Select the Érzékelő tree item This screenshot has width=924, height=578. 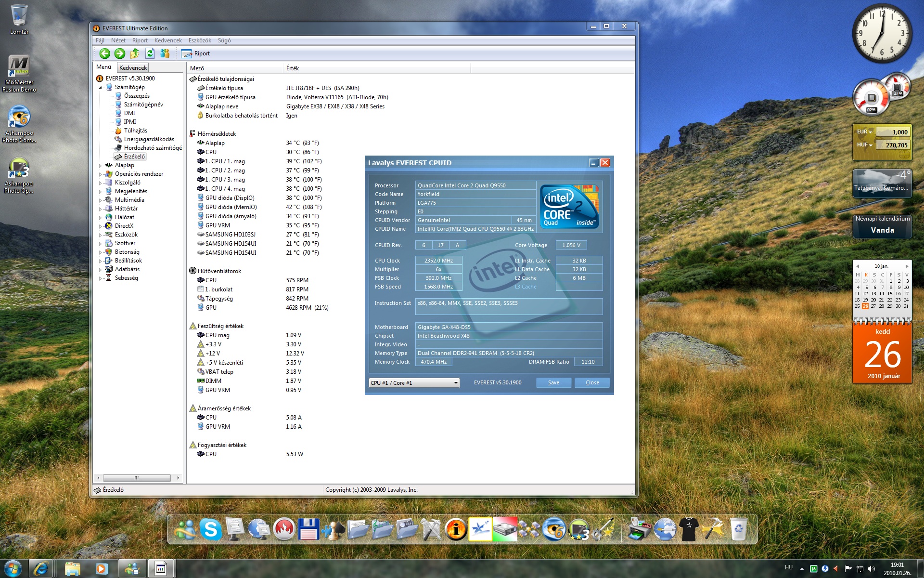pos(134,157)
